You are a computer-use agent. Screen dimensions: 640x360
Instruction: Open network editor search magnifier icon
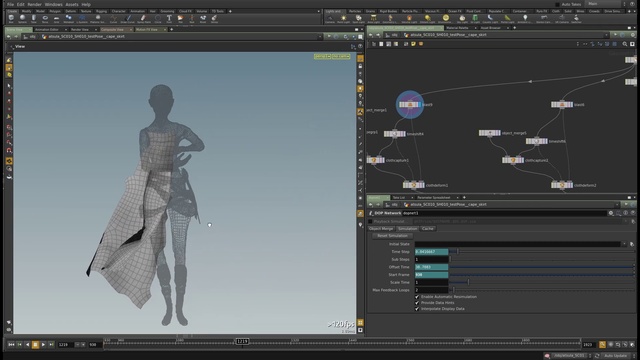[x=624, y=44]
